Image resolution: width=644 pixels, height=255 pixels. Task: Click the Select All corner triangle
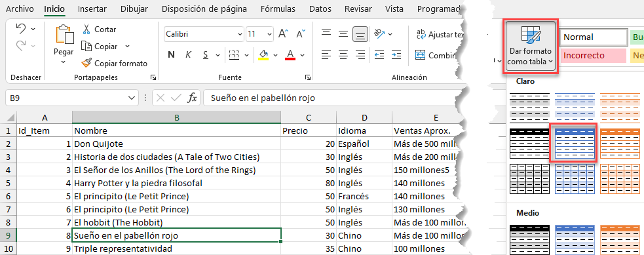11,117
